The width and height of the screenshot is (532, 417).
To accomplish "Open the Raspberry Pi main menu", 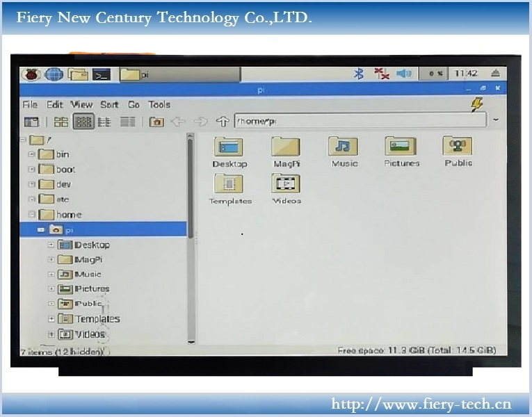I will click(31, 74).
